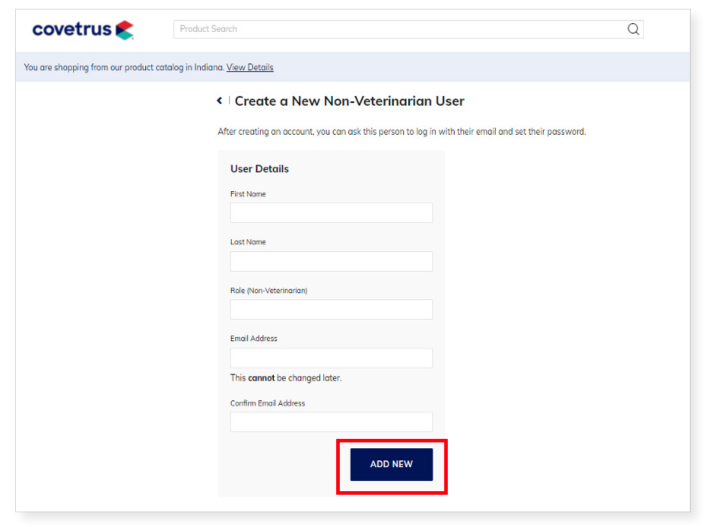706x527 pixels.
Task: Click the First Name label text
Action: click(x=248, y=194)
